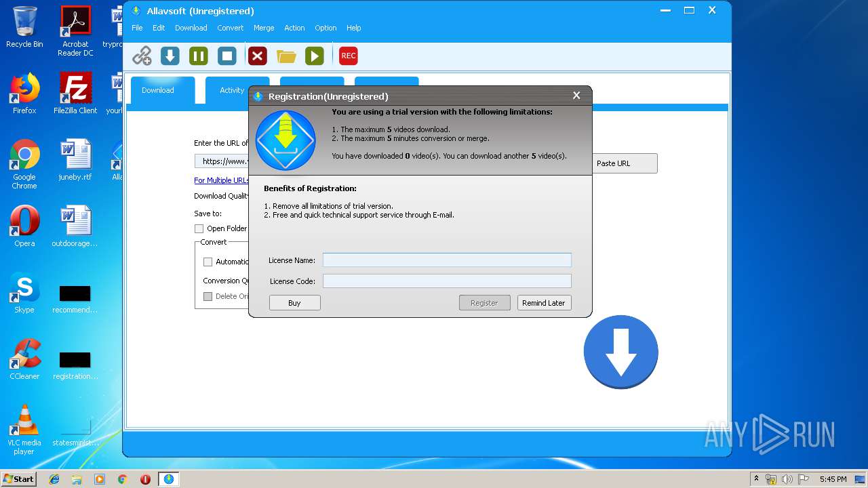Select the Opera desktop icon
The image size is (868, 488).
[24, 226]
